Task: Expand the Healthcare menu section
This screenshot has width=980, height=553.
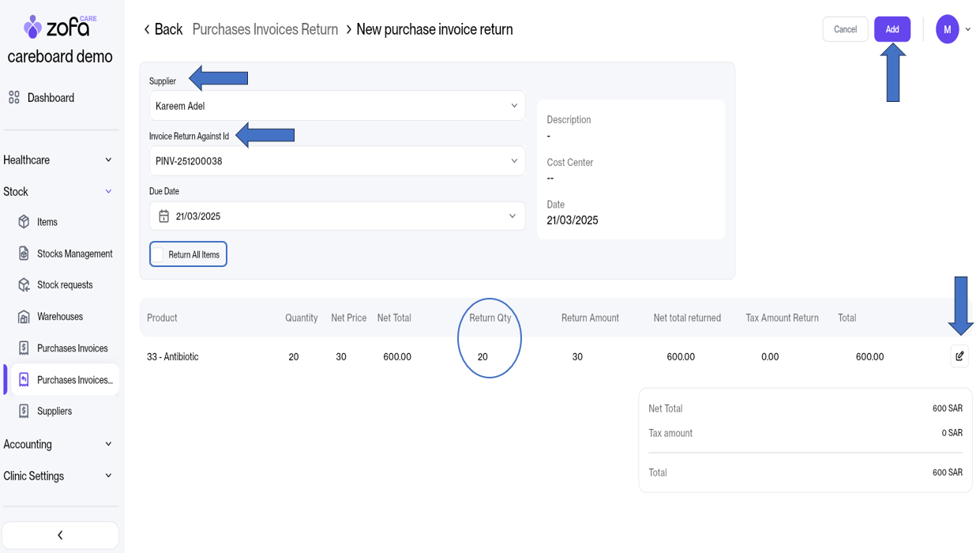Action: pos(58,160)
